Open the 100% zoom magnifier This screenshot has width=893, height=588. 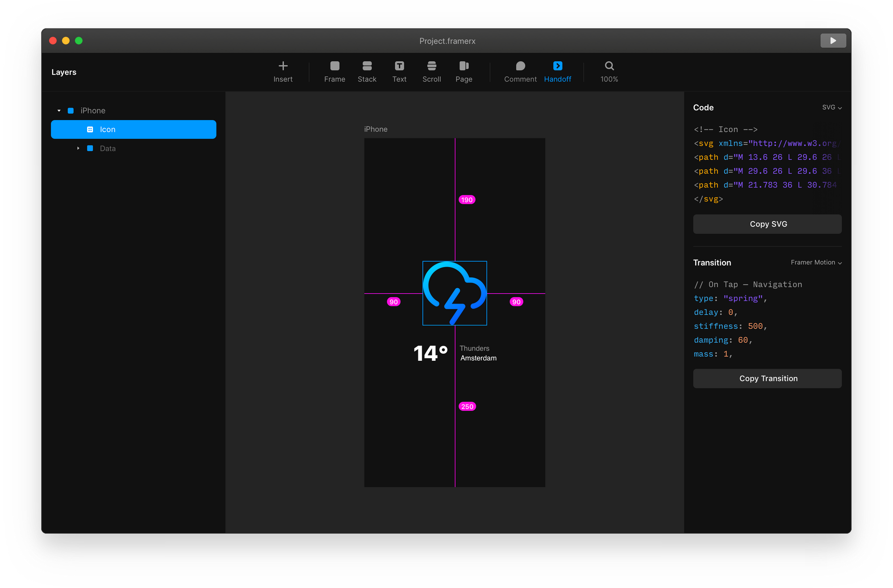tap(609, 66)
